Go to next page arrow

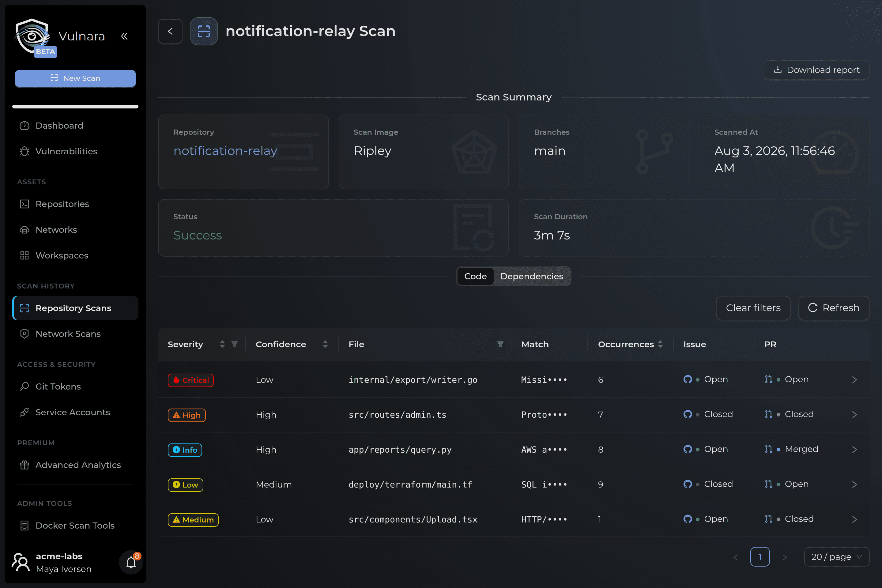[x=785, y=557]
